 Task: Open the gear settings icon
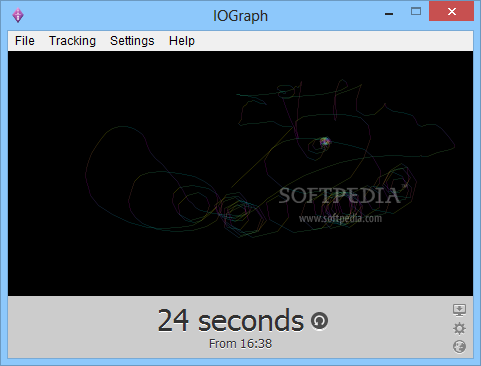tap(459, 329)
